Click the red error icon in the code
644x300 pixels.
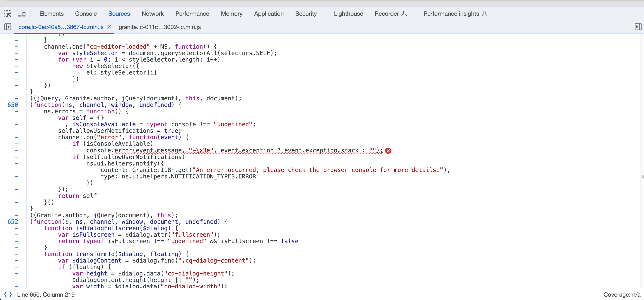tap(388, 151)
